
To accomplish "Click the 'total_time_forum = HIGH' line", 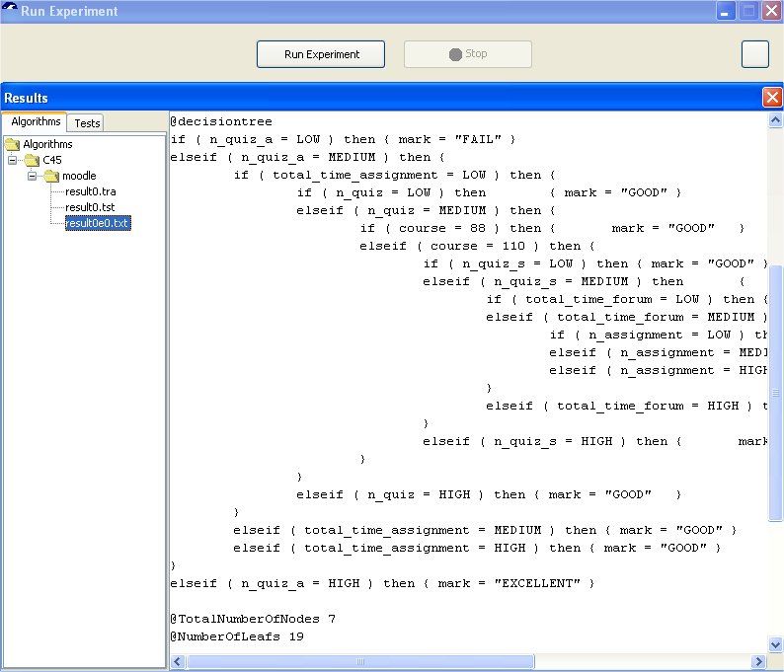I will point(626,406).
